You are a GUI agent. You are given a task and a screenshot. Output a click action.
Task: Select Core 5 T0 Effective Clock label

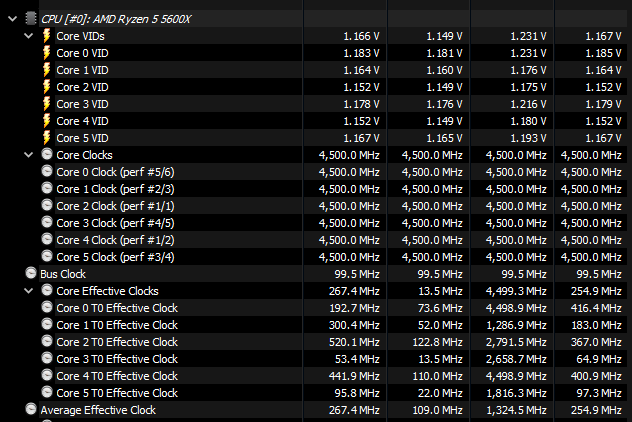[x=117, y=393]
